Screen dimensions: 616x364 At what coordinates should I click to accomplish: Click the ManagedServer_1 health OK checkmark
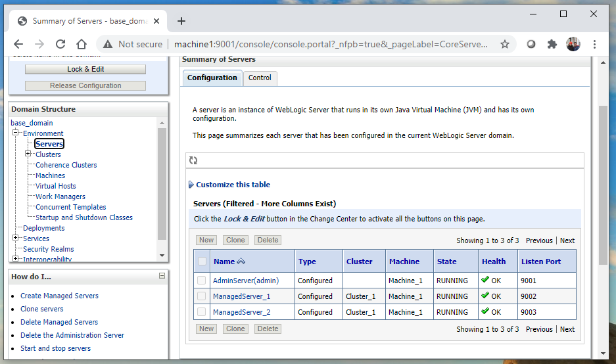485,295
